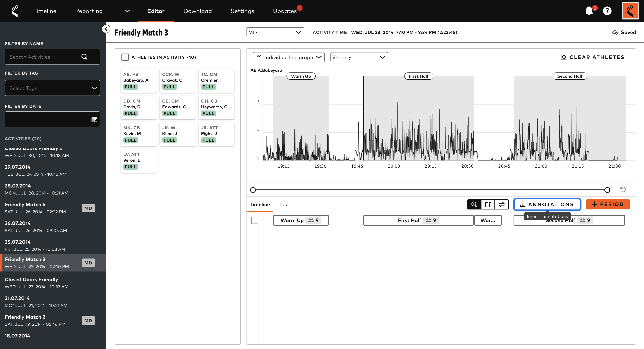Viewport: 644px width, 349px height.
Task: Open the Velocity metric dropdown
Action: pyautogui.click(x=359, y=57)
